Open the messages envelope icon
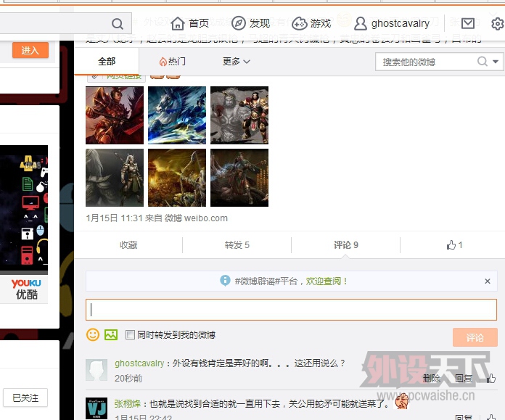This screenshot has width=505, height=420. point(468,23)
